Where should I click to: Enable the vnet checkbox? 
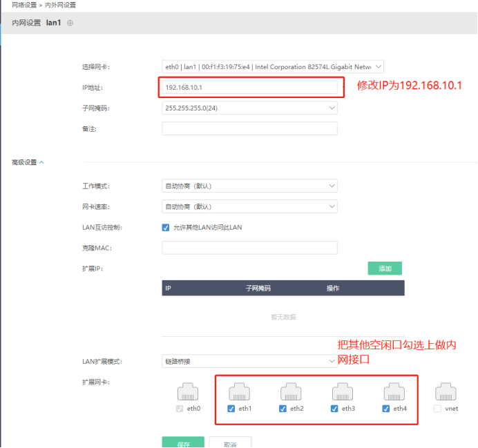437,409
